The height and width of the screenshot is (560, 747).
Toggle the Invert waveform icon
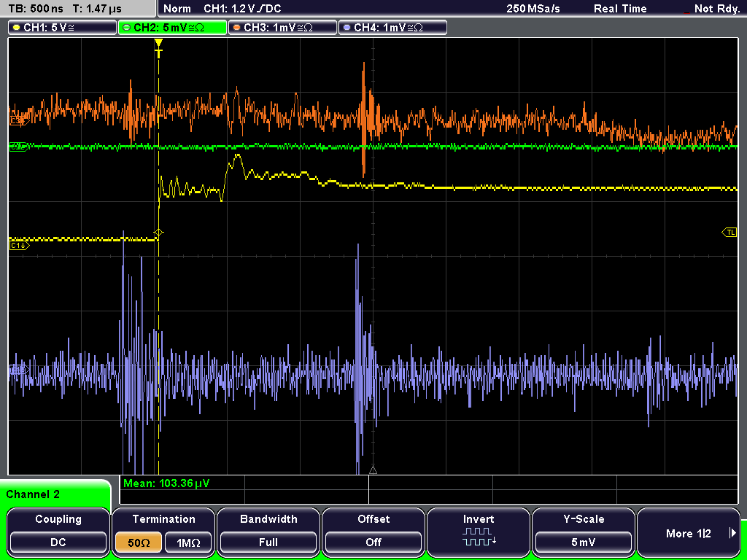[479, 537]
